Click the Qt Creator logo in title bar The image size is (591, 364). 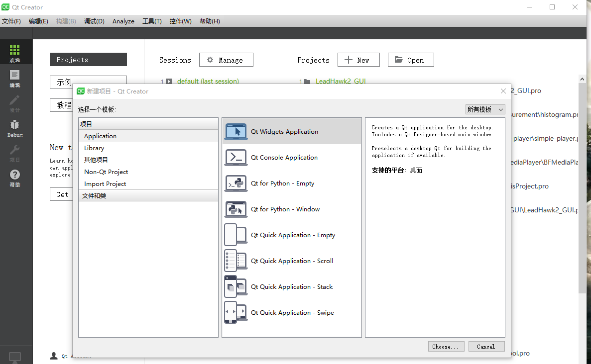click(x=5, y=7)
